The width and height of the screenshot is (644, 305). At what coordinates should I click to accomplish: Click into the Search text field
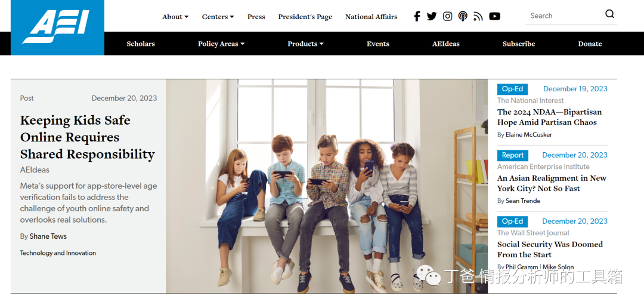tap(565, 16)
